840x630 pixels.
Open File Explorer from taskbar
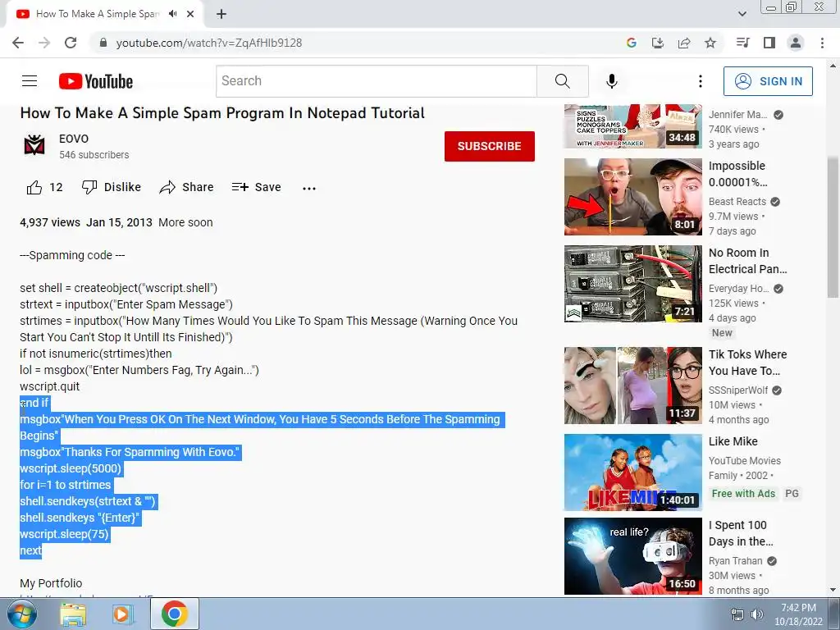point(73,614)
